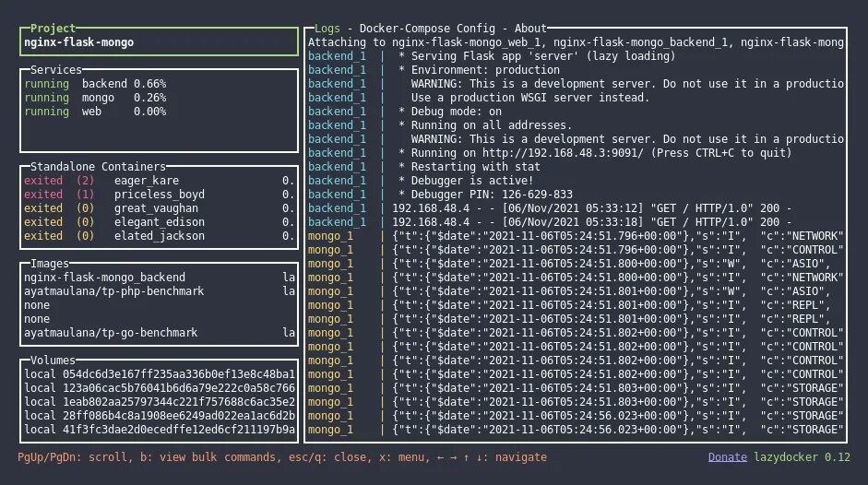This screenshot has height=485, width=868.
Task: Select the volume starting with 054dc6d3
Action: 159,374
